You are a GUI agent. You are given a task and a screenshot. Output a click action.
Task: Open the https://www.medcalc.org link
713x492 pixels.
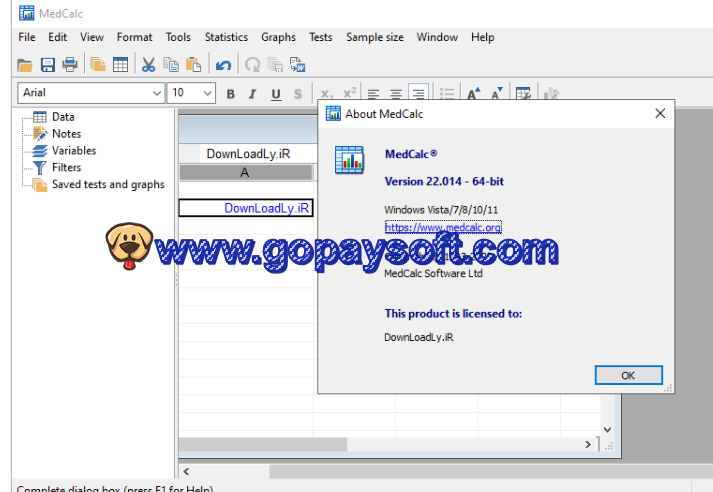[443, 227]
